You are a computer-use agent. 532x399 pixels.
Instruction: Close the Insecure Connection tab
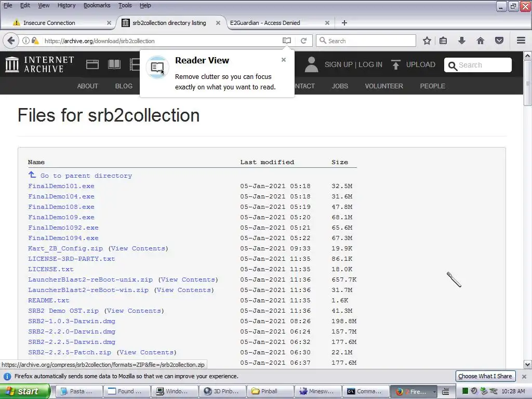109,23
